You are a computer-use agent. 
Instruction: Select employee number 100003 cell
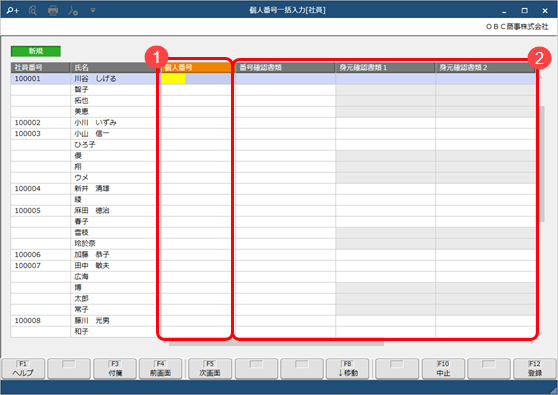point(40,134)
